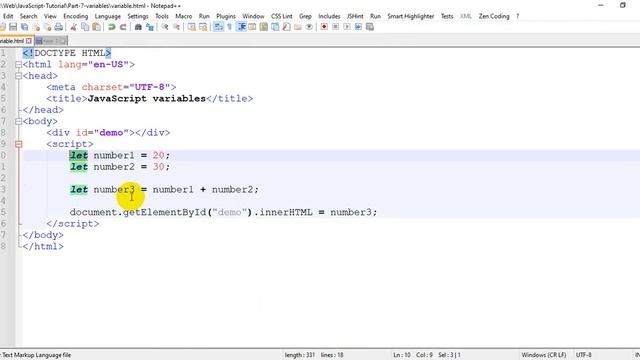Click the Save All toolbar icon
Screen dimensions: 640x360
pyautogui.click(x=24, y=27)
